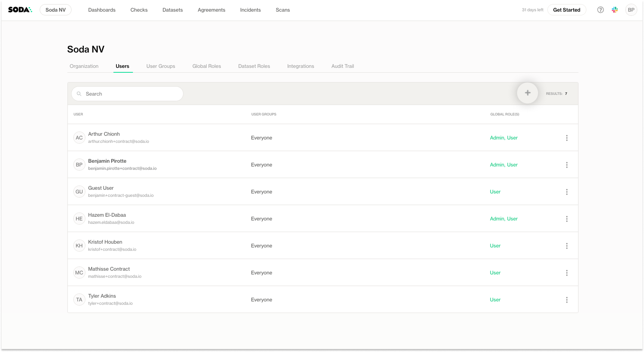Open three-dot menu for Guest User
The height and width of the screenshot is (352, 644).
tap(566, 192)
